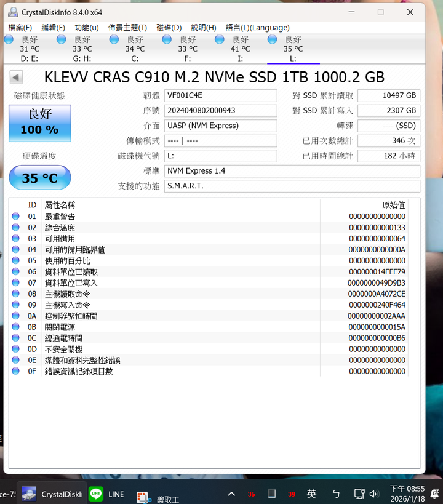
Task: Click the status orb for attribute 0F
Action: pos(16,371)
